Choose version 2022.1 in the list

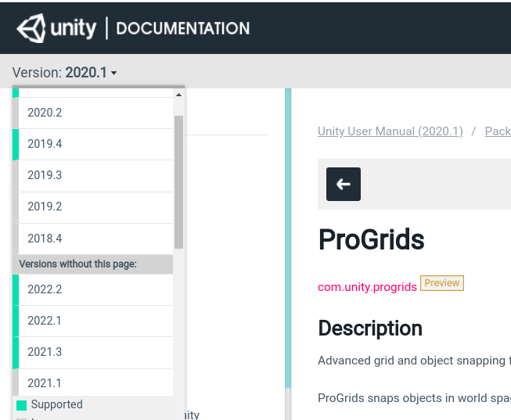(x=45, y=321)
